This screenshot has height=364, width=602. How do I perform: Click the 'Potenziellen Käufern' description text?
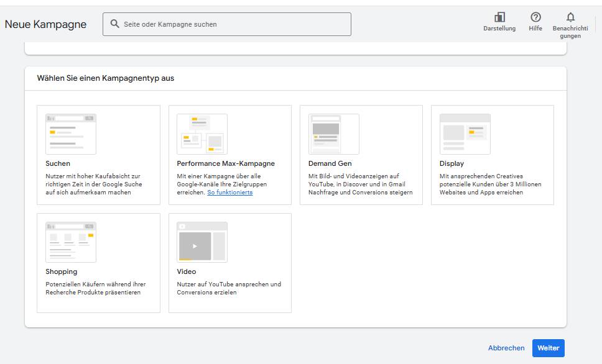click(x=96, y=288)
